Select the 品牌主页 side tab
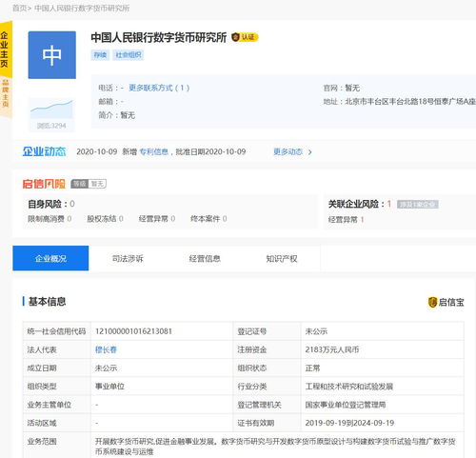 tap(5, 93)
